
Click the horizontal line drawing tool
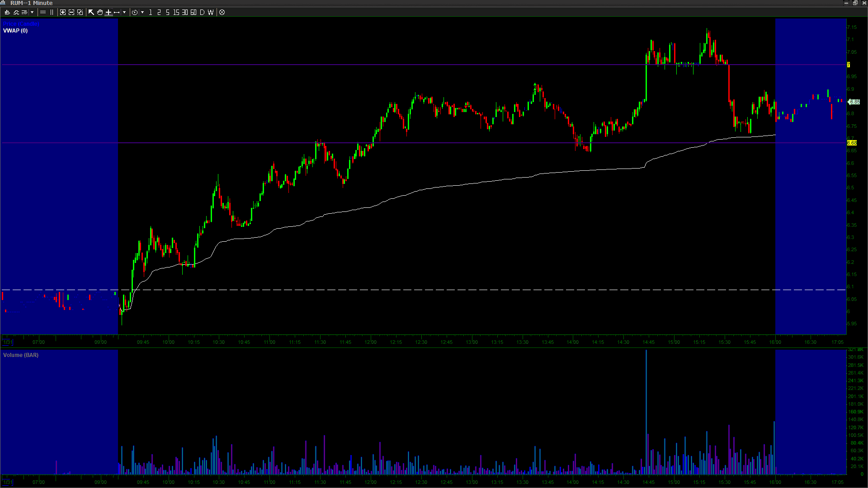tap(43, 12)
